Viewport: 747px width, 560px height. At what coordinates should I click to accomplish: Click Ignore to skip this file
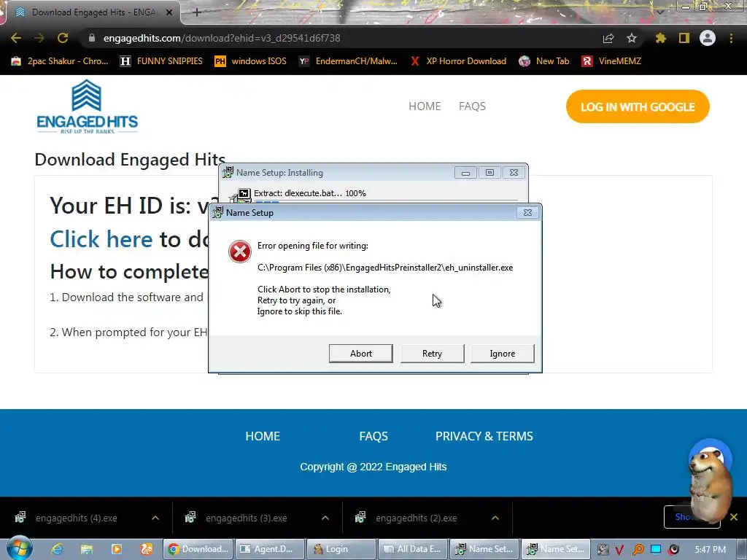(502, 354)
